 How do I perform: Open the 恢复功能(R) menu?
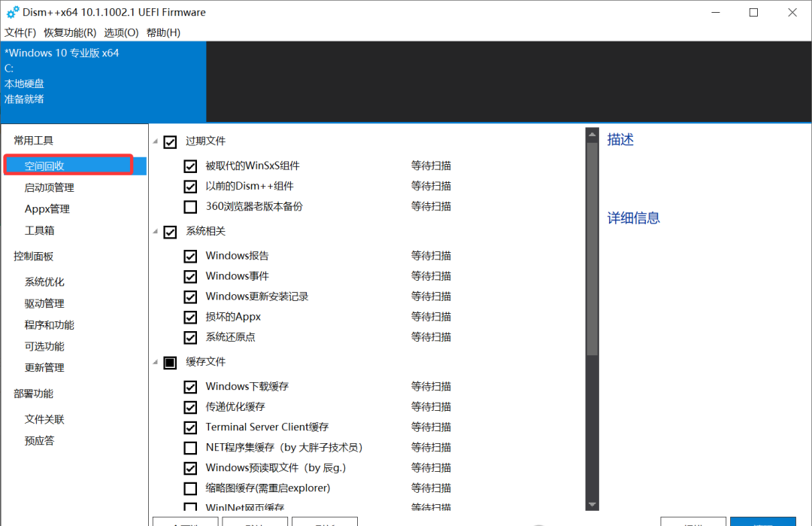(x=70, y=32)
